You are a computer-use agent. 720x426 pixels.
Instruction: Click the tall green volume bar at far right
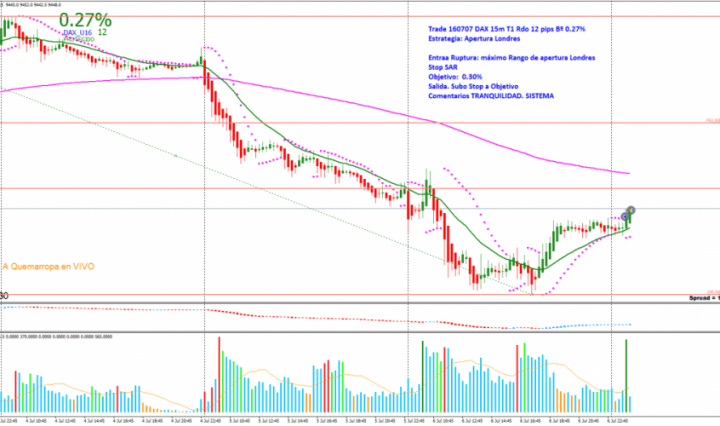627,375
